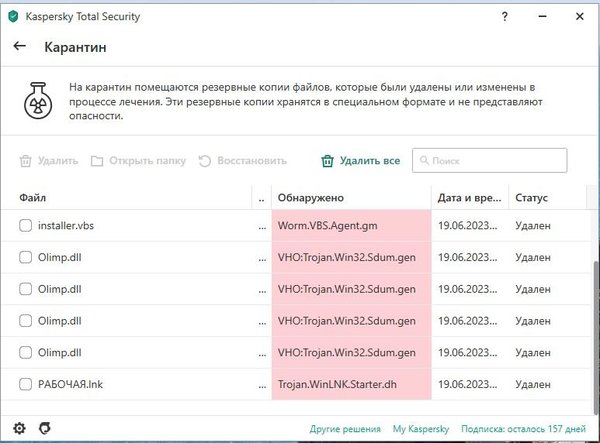Click the quarantine flask icon
The width and height of the screenshot is (600, 443).
pyautogui.click(x=40, y=102)
